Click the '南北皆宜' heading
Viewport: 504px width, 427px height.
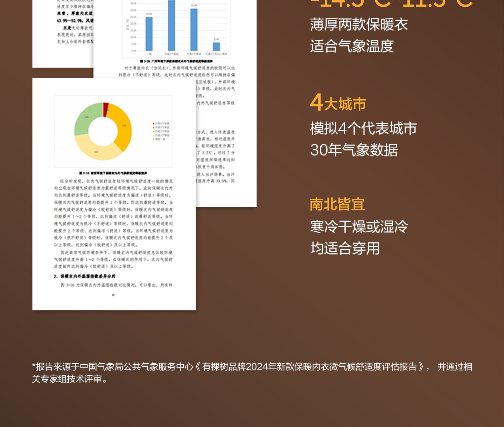337,204
